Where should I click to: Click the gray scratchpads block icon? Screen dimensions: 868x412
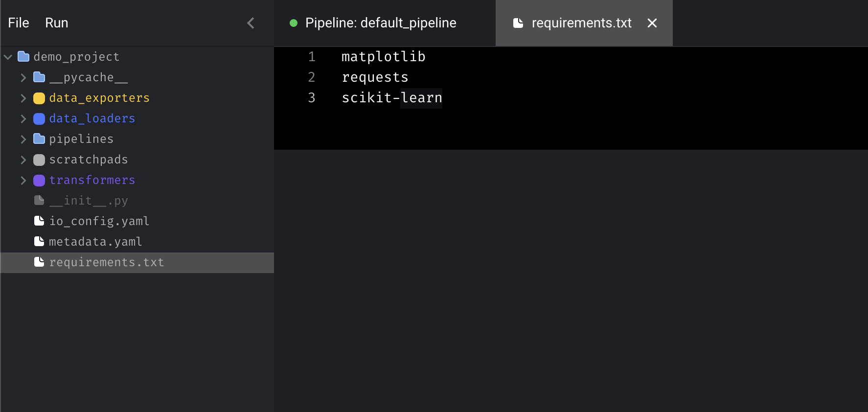(x=39, y=160)
